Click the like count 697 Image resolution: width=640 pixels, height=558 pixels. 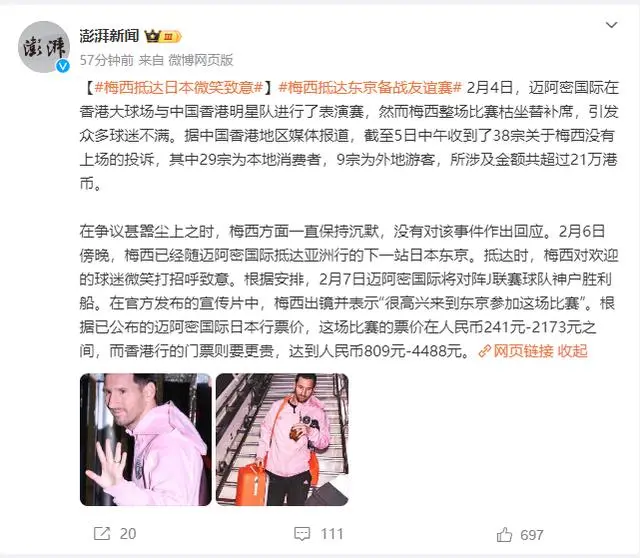(x=532, y=535)
